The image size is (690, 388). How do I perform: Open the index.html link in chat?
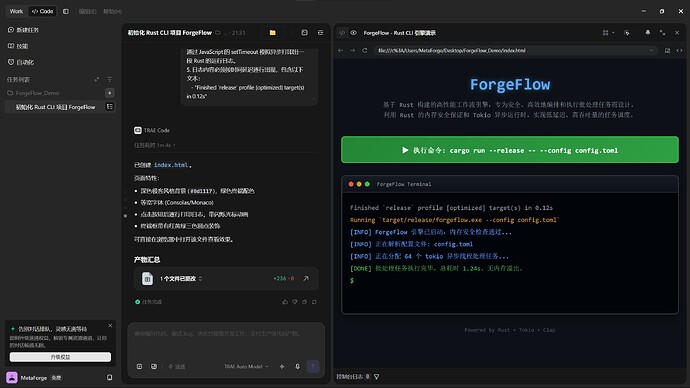click(171, 165)
